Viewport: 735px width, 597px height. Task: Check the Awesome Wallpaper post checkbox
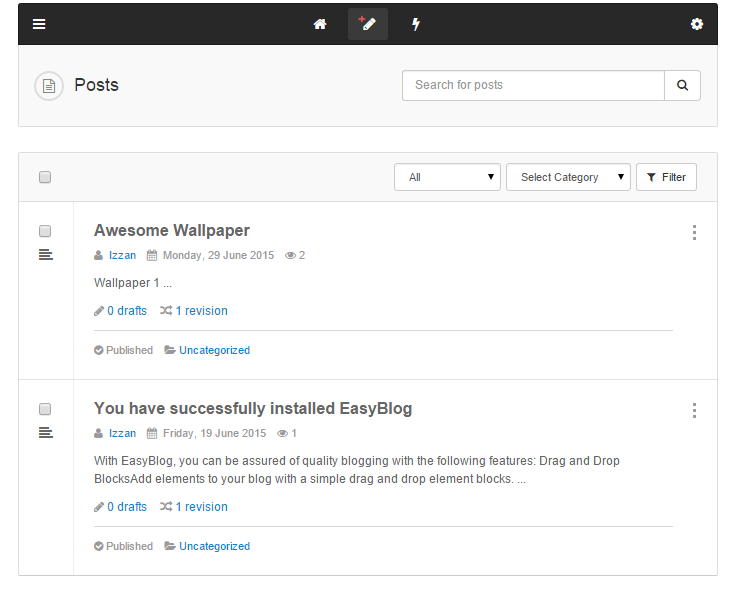[x=45, y=231]
